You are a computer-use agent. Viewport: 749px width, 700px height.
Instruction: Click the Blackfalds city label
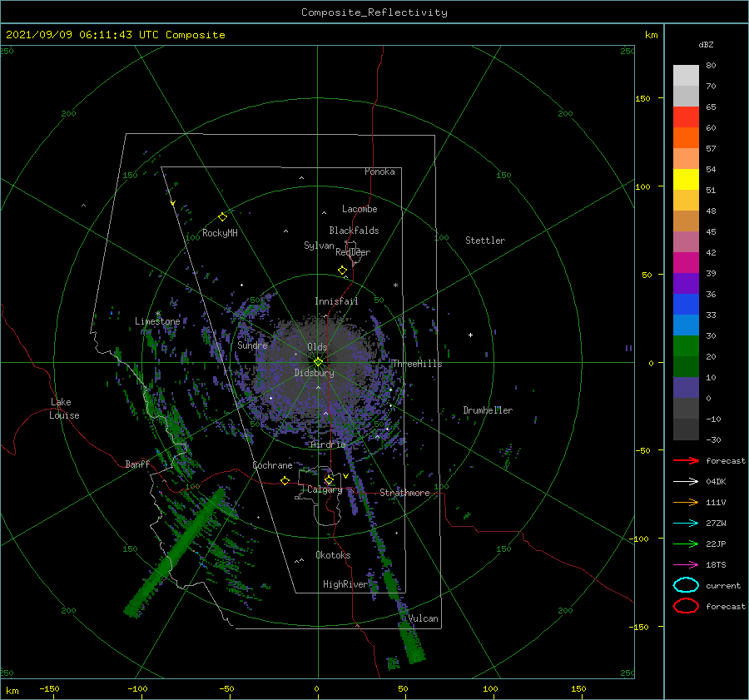coord(354,231)
